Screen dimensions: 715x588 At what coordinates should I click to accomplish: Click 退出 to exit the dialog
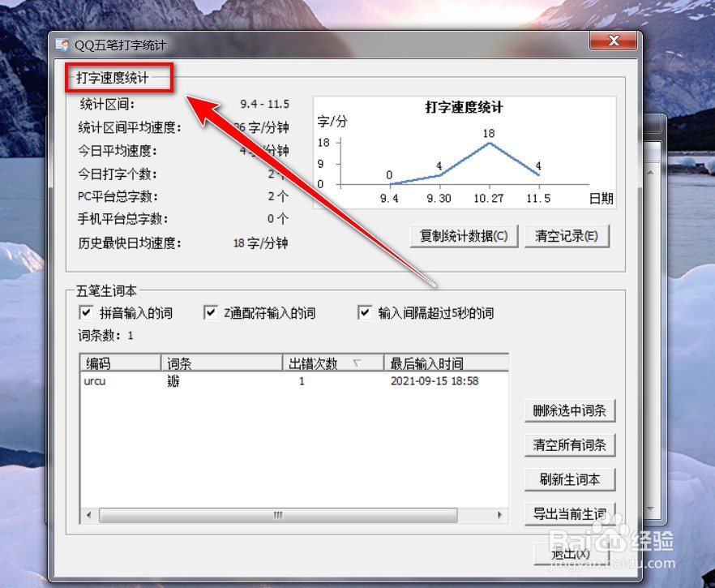(570, 554)
